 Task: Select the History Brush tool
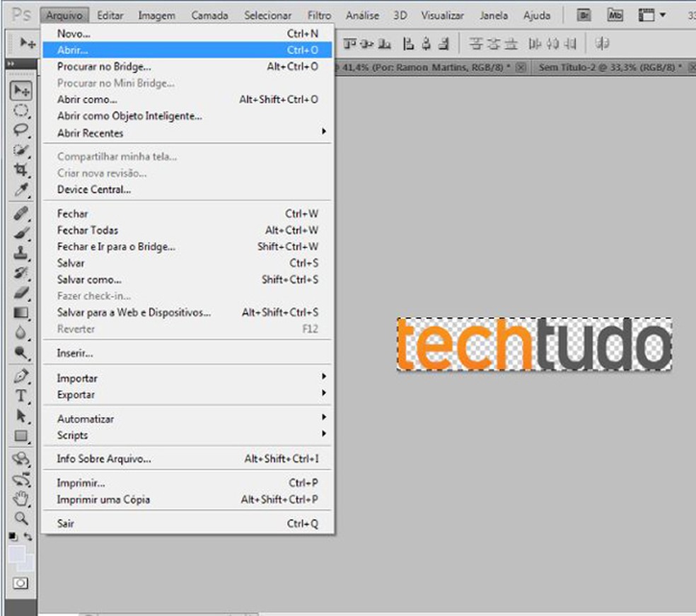tap(21, 272)
